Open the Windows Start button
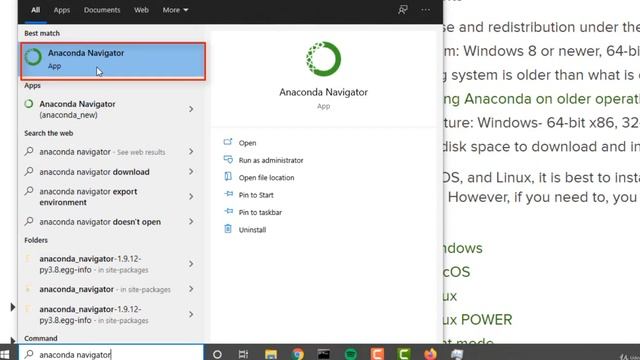Screen dimensions: 640x360 5,354
